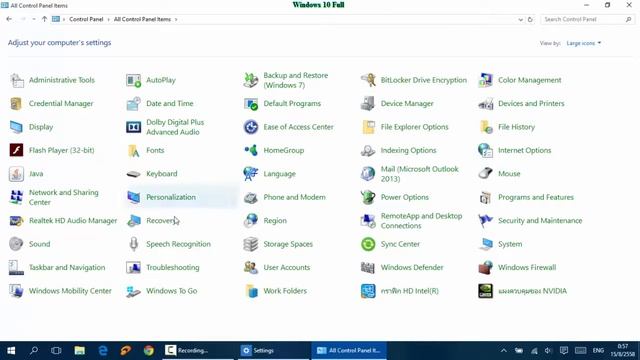Open the Windows Start menu button

[x=11, y=350]
